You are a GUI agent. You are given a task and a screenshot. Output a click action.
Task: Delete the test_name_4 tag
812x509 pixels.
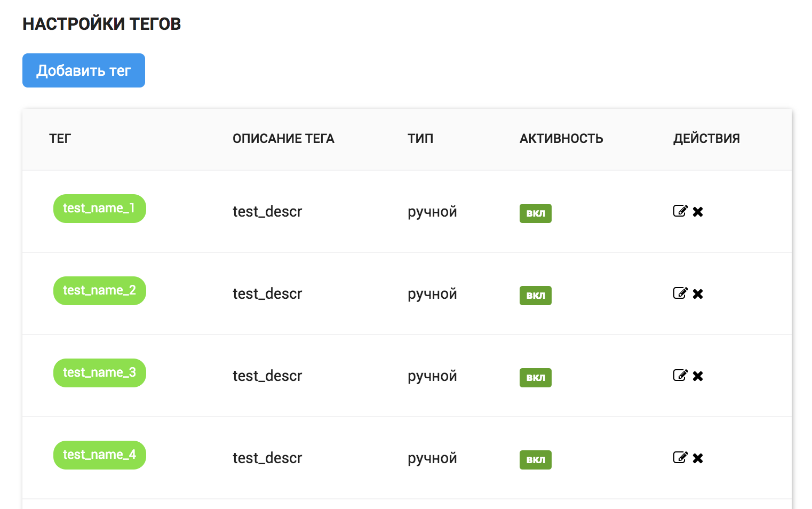coord(698,458)
